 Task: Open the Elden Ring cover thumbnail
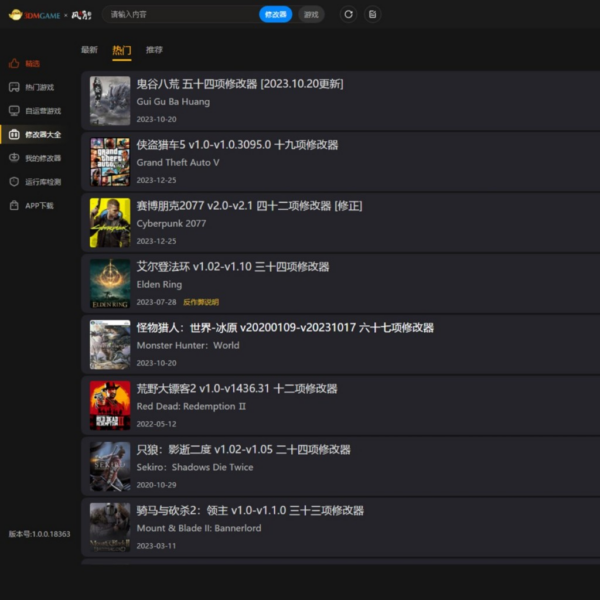click(110, 284)
